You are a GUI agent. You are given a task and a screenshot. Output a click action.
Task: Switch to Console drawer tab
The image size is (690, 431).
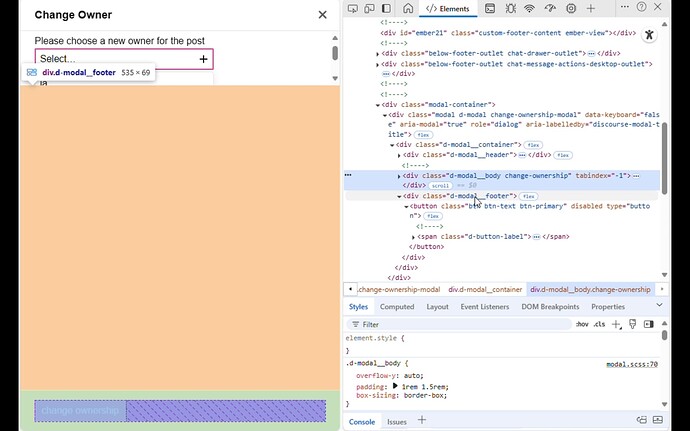pyautogui.click(x=362, y=422)
